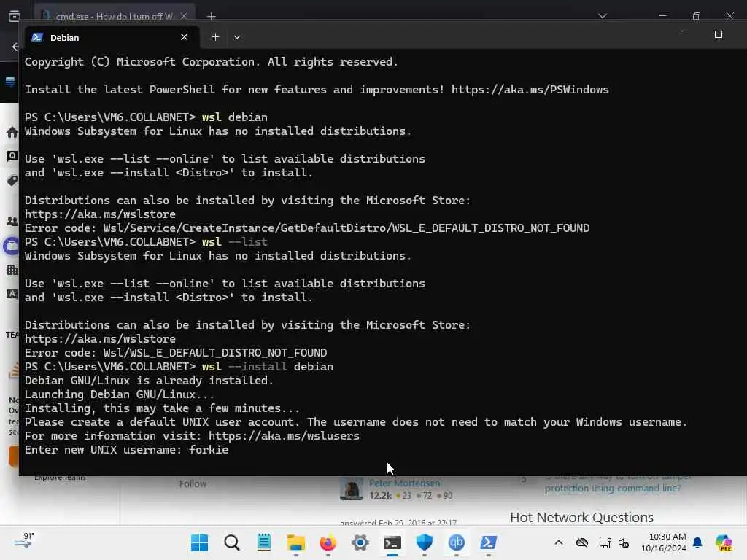
Task: Click the aka.ms/PSWindows link in terminal
Action: pos(530,90)
